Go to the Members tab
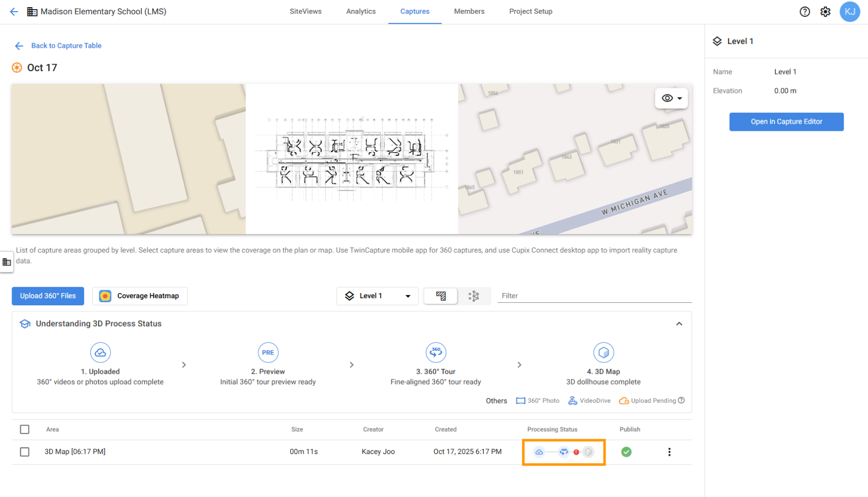 tap(469, 11)
